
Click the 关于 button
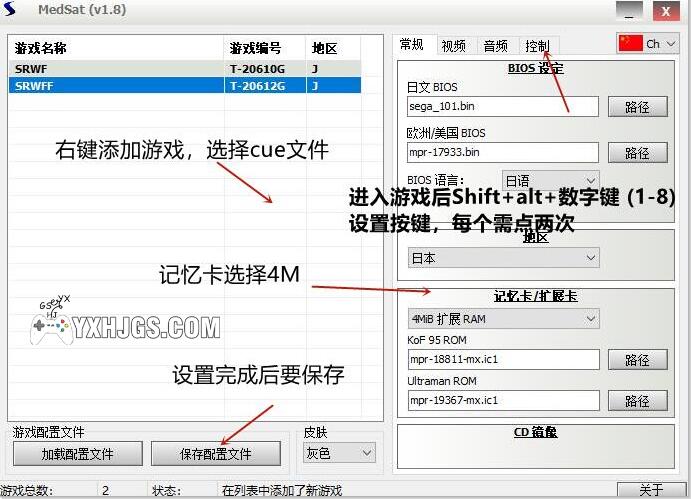pos(651,490)
